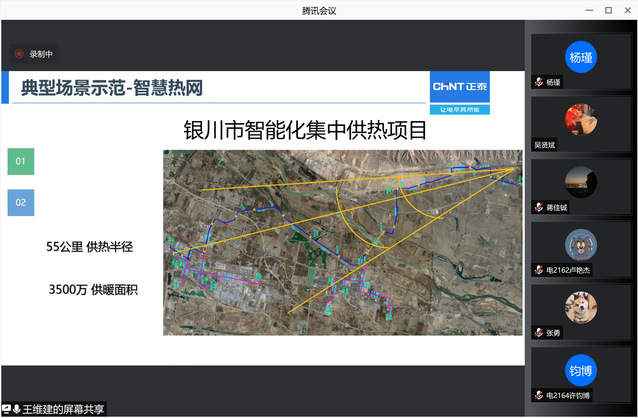Open 蒋佳铖's sunset avatar tile
This screenshot has height=418, width=638.
tap(580, 182)
